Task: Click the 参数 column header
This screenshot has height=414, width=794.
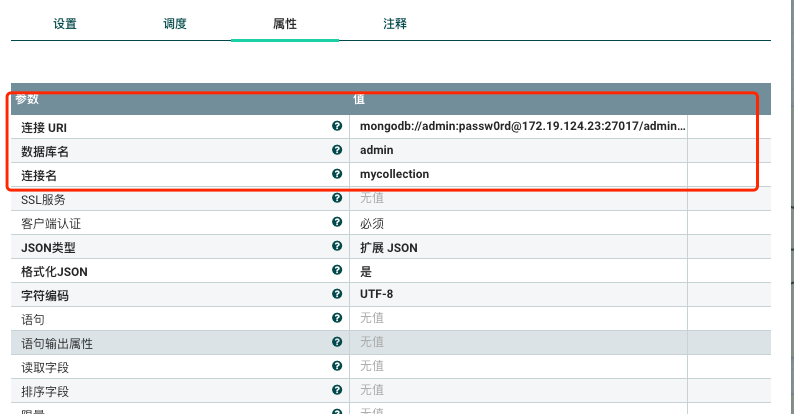Action: pyautogui.click(x=27, y=99)
